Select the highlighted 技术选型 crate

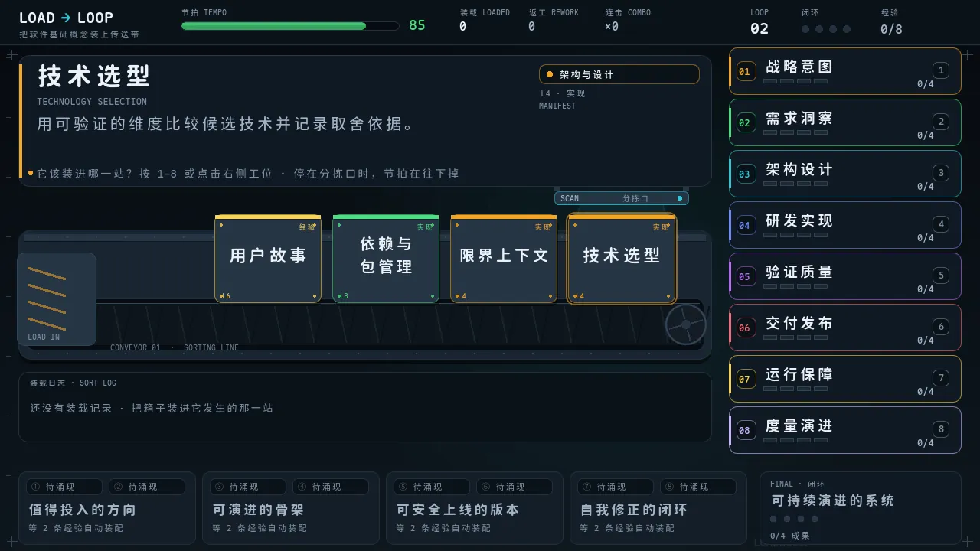pos(622,259)
